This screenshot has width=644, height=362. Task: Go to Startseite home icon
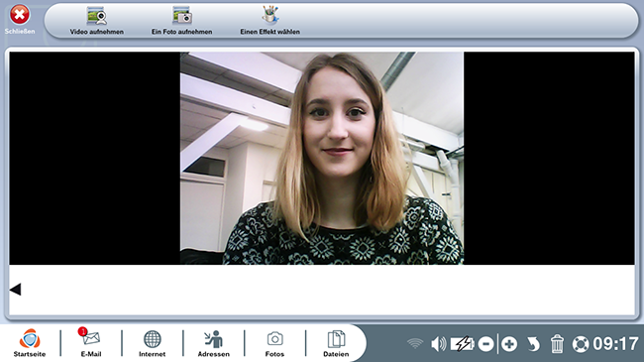tap(30, 339)
